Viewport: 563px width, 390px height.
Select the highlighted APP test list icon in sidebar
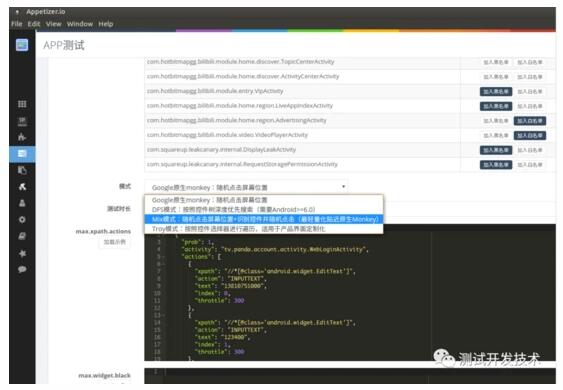point(22,154)
